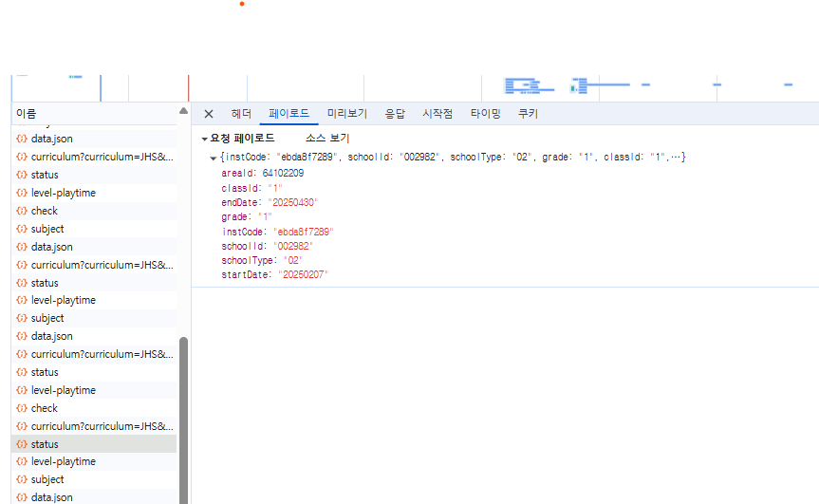Open the 미리보기 tab
This screenshot has width=819, height=504.
coord(346,114)
